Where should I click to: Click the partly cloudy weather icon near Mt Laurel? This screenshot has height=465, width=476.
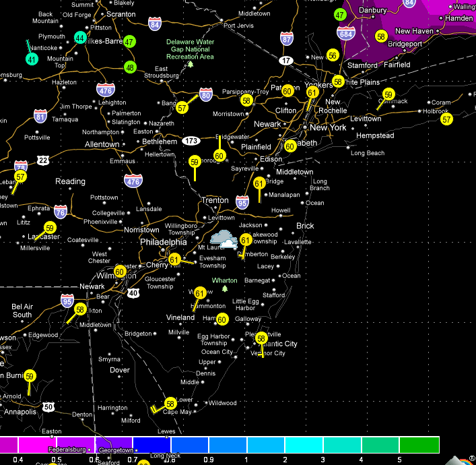tap(223, 239)
